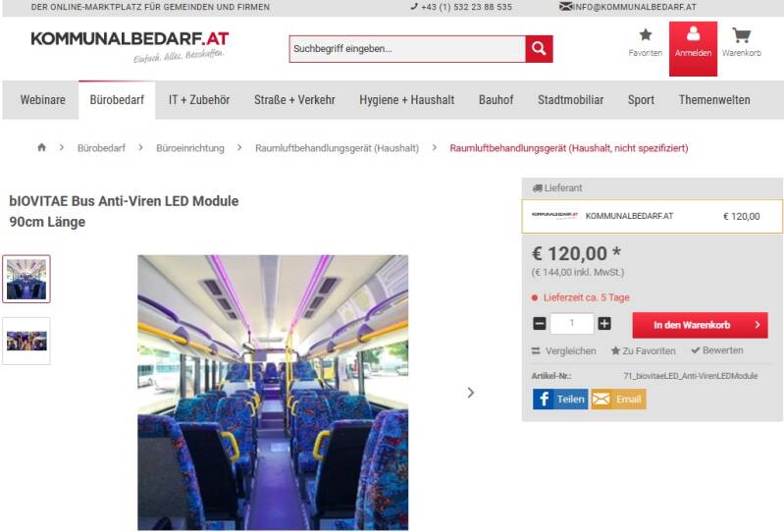784x532 pixels.
Task: Open the Warenkorb cart icon
Action: [x=741, y=35]
